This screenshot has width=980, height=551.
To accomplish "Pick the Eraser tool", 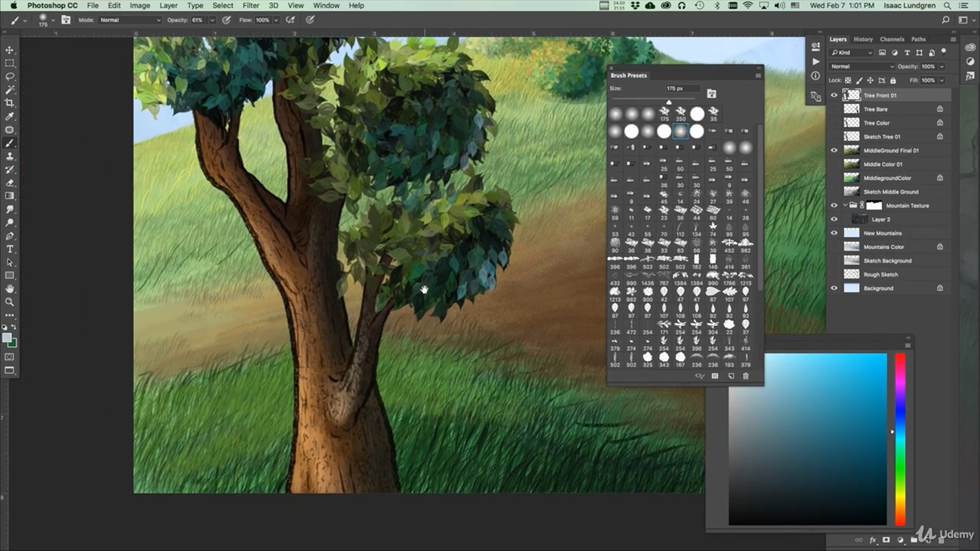I will click(10, 183).
